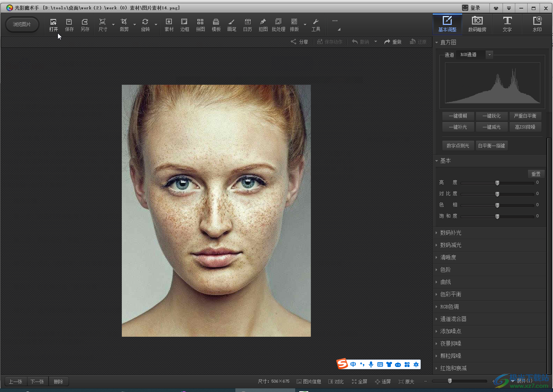Open the 排版 dropdown arrow

305,25
